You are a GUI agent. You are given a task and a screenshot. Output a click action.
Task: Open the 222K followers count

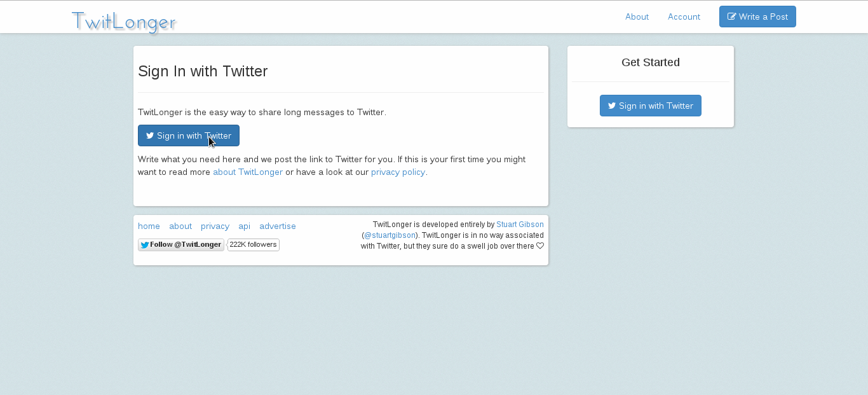(253, 245)
